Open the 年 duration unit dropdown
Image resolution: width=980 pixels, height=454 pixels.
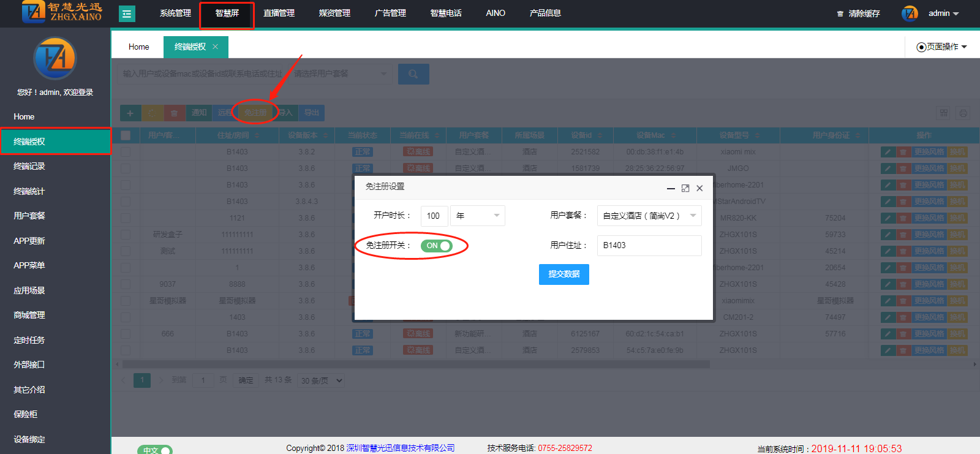[x=477, y=216]
